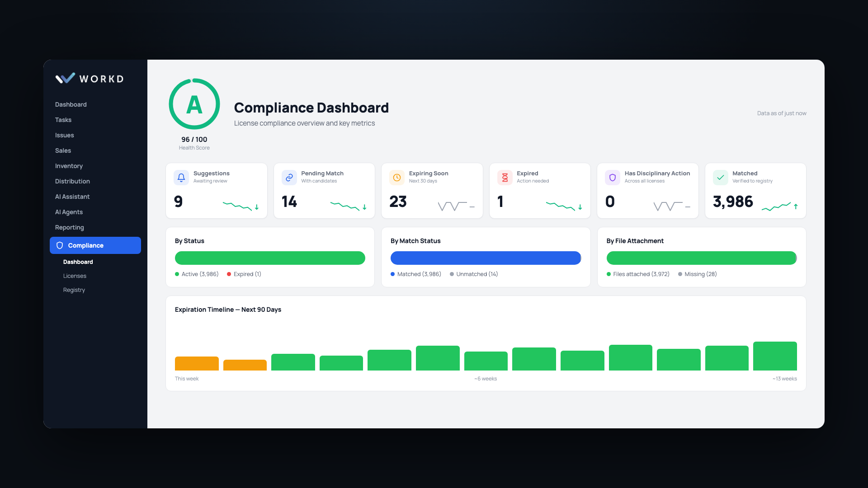Viewport: 868px width, 488px height.
Task: Open the Matched count 3,986
Action: (733, 202)
